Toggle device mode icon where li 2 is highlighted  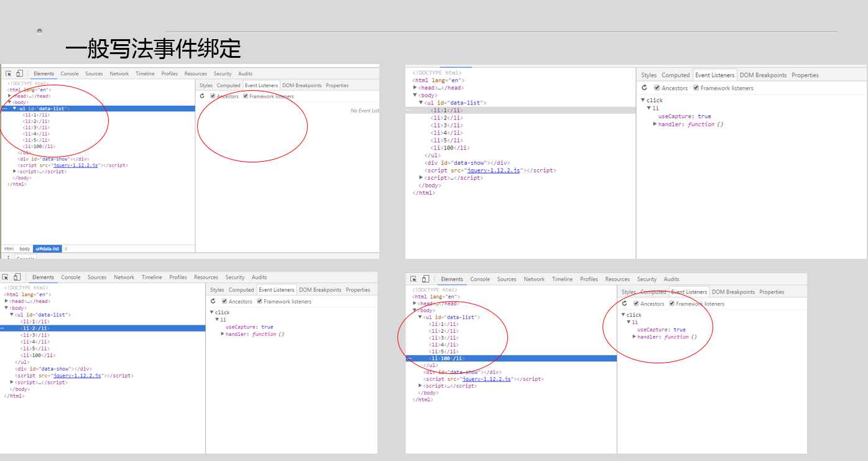click(17, 277)
